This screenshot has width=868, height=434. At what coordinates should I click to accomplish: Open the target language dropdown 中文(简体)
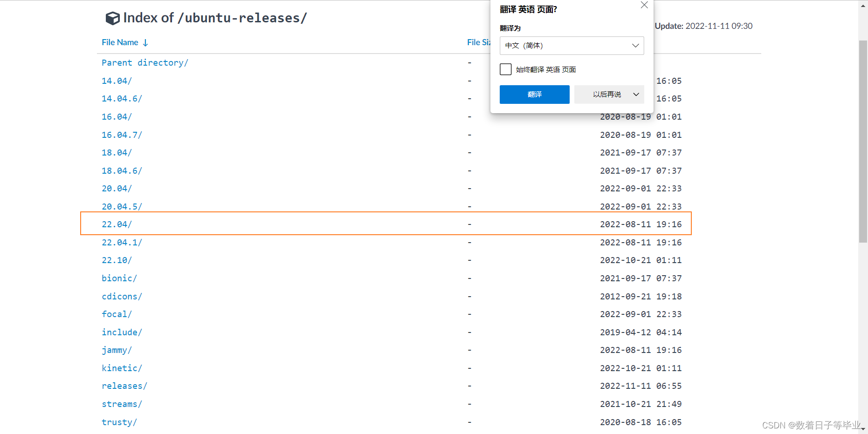tap(572, 46)
